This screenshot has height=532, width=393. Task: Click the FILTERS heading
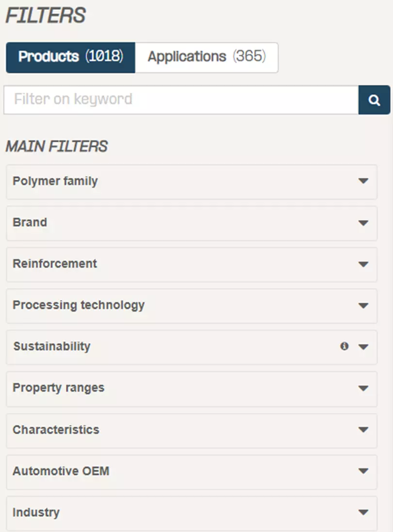pyautogui.click(x=45, y=15)
